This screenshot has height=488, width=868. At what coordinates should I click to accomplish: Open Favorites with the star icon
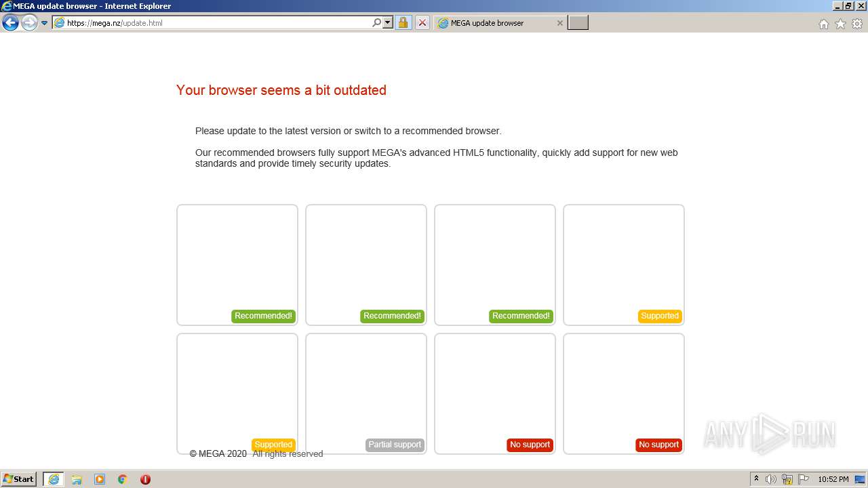pos(840,24)
